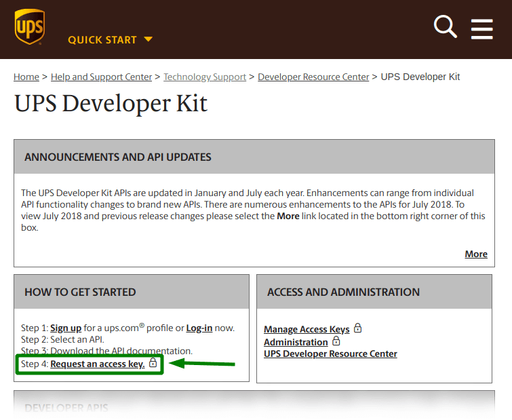Open the QUICK START menu label
512x420 pixels.
tap(102, 40)
